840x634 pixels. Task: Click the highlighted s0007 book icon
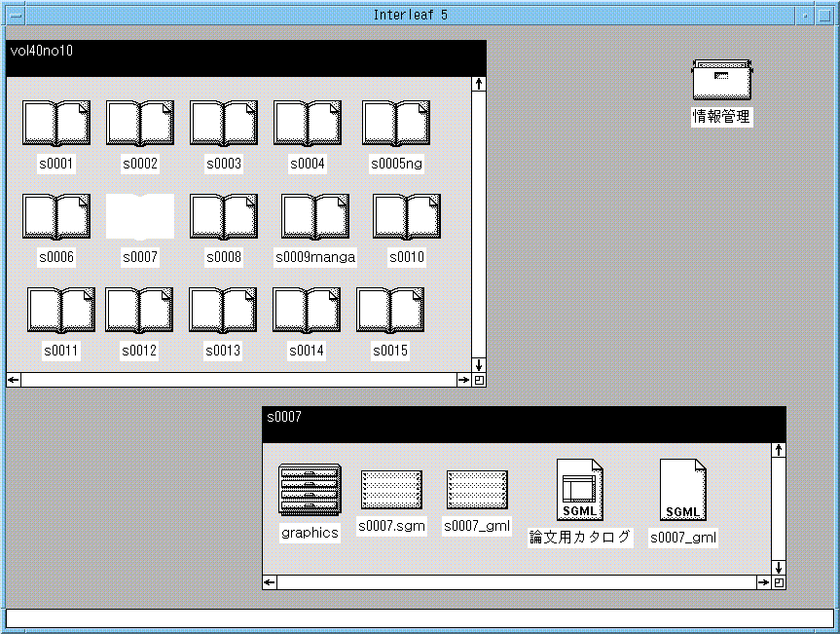pos(140,216)
